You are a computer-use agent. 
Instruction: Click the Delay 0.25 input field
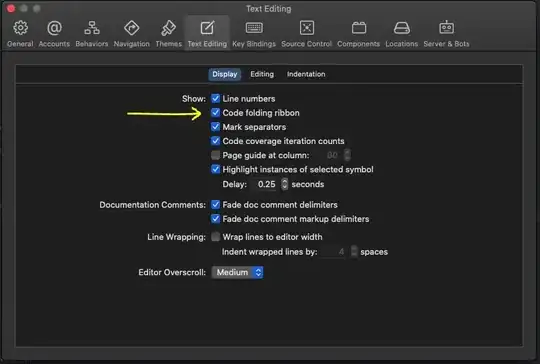(x=264, y=184)
